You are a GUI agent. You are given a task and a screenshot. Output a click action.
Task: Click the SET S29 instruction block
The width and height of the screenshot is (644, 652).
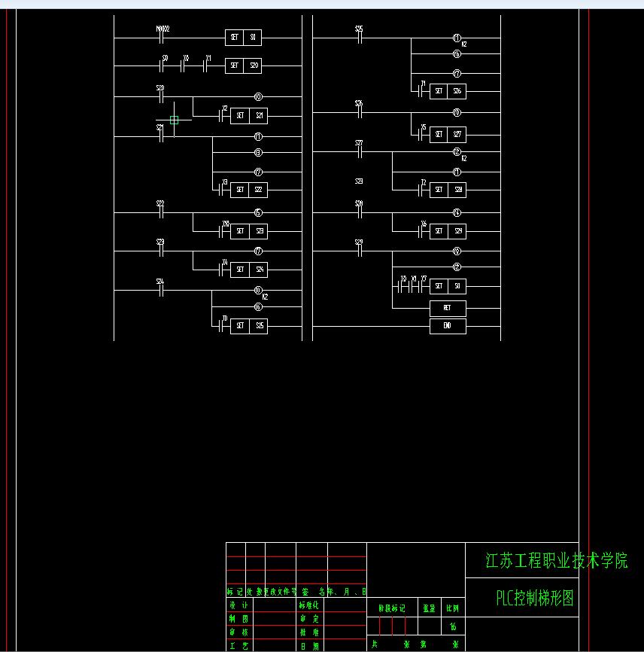point(446,230)
